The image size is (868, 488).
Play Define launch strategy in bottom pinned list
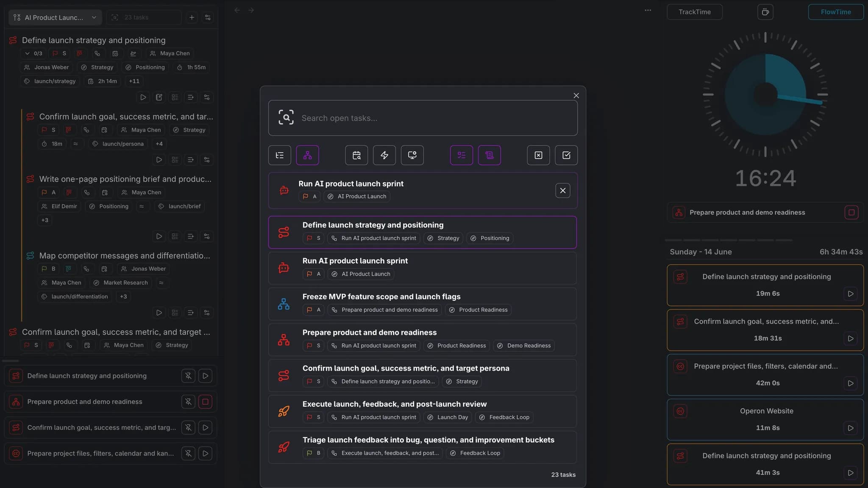[x=205, y=376]
